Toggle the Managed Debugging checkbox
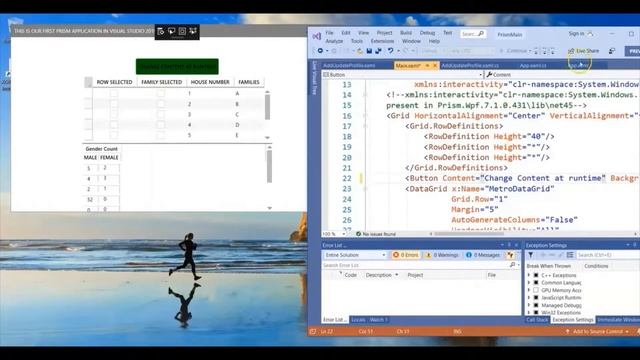The image size is (640, 360). pyautogui.click(x=536, y=305)
